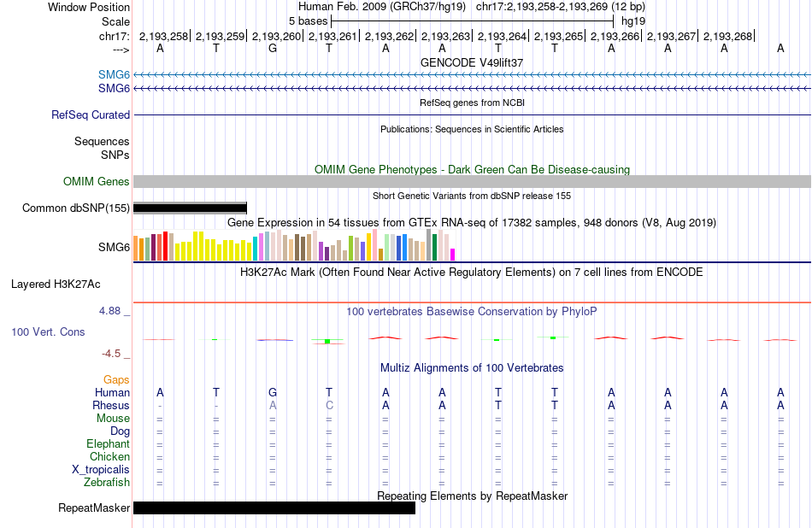The image size is (812, 528).
Task: Select the Chicken species row label
Action: tap(109, 456)
